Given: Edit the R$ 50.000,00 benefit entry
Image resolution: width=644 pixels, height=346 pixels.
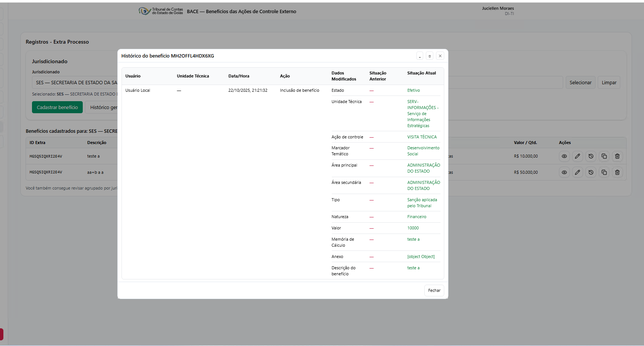Looking at the screenshot, I should pos(577,172).
